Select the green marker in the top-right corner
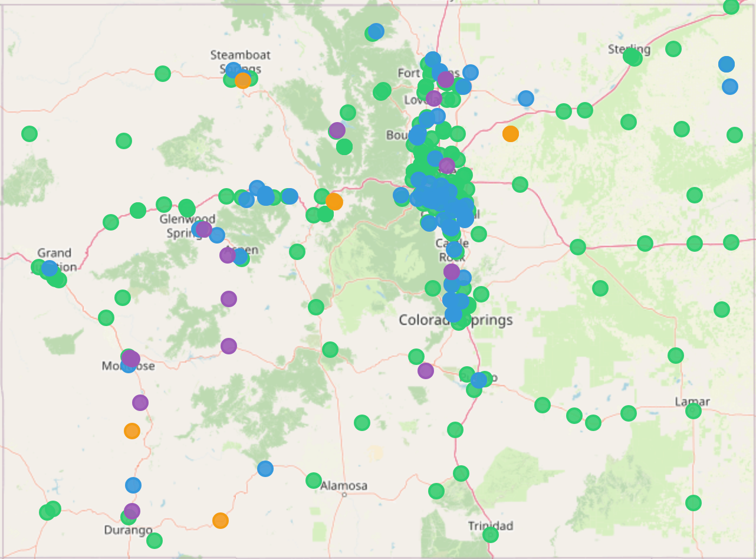The height and width of the screenshot is (559, 756). coord(731,7)
